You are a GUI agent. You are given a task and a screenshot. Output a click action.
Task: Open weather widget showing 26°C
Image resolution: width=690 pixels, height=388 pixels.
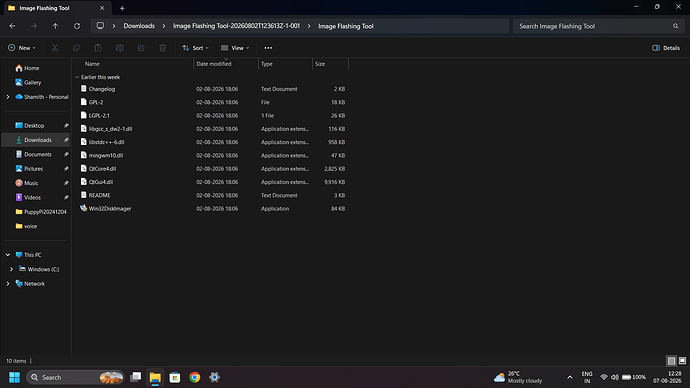pyautogui.click(x=518, y=377)
